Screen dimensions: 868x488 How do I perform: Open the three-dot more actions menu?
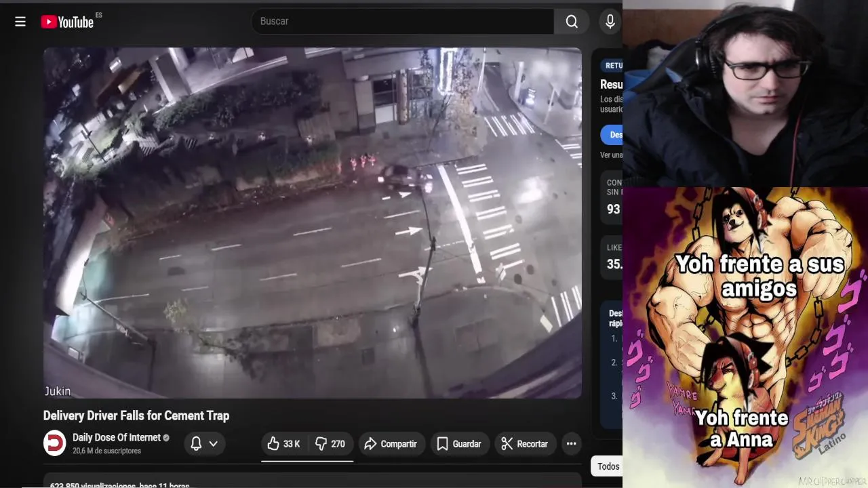[572, 444]
